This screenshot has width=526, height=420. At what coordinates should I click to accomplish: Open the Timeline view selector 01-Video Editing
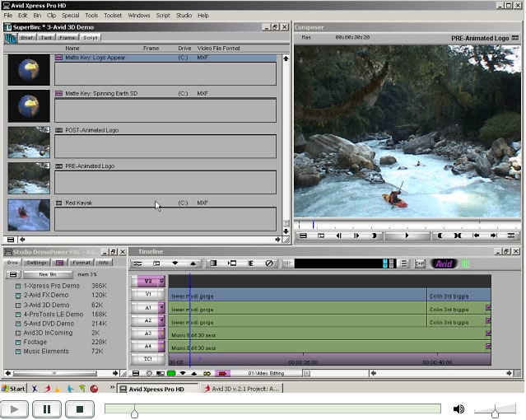click(x=267, y=373)
